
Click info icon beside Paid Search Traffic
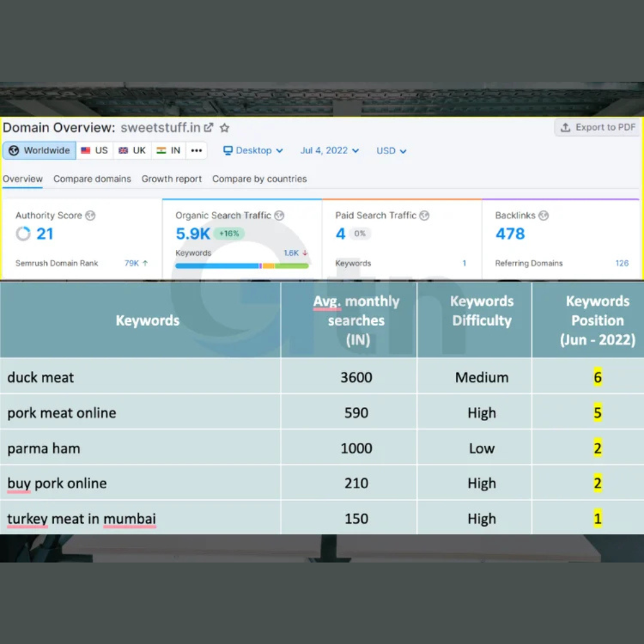click(424, 216)
